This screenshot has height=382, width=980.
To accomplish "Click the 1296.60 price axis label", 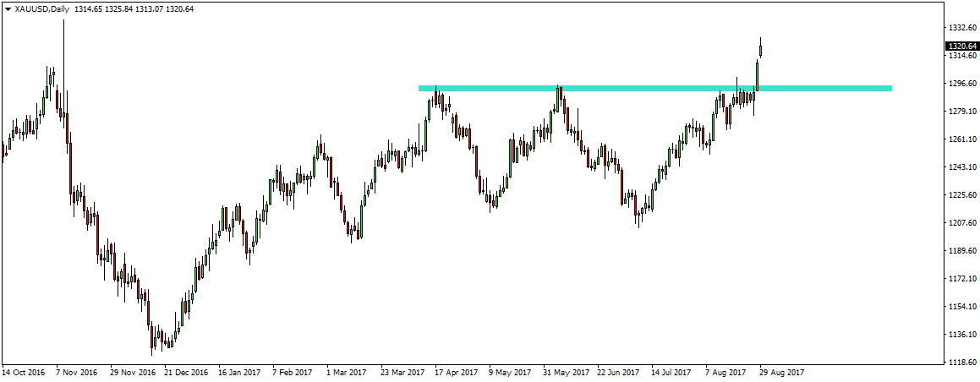I will [x=962, y=84].
